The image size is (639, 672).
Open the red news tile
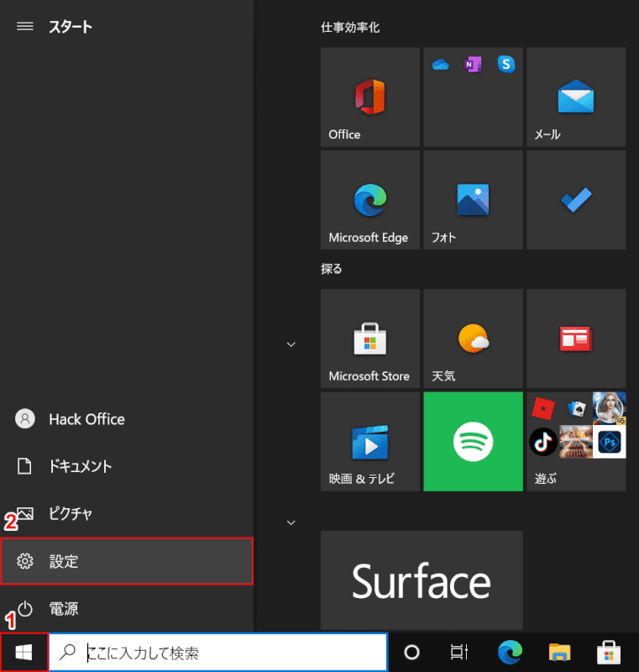(x=576, y=339)
